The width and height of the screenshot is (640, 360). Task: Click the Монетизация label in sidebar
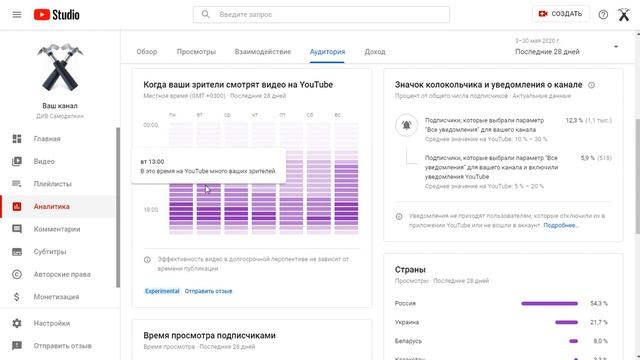(56, 297)
